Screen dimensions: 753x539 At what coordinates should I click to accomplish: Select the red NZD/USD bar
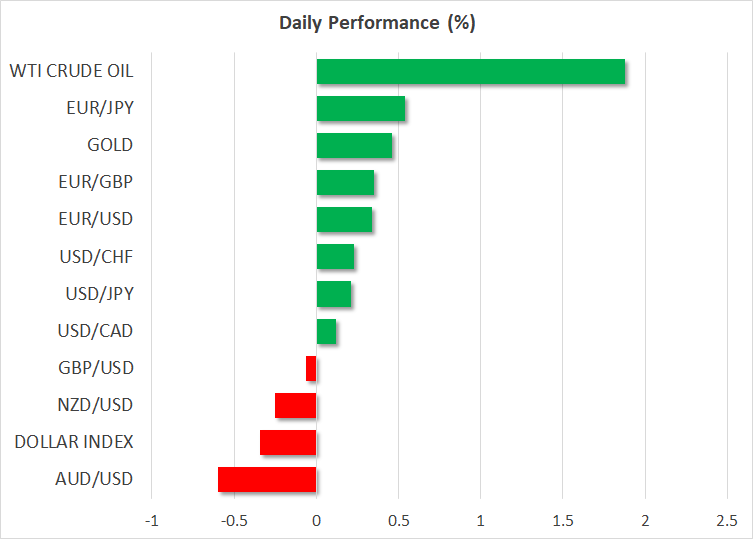pos(295,405)
